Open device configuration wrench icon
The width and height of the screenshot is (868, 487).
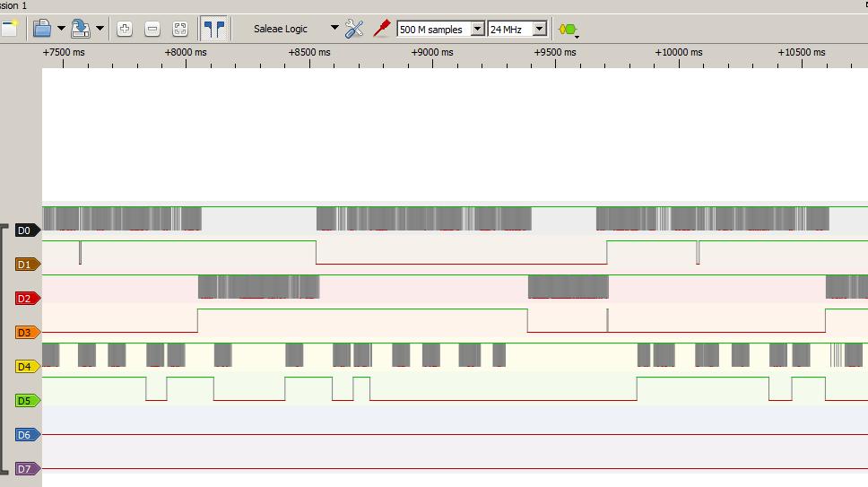tap(354, 29)
